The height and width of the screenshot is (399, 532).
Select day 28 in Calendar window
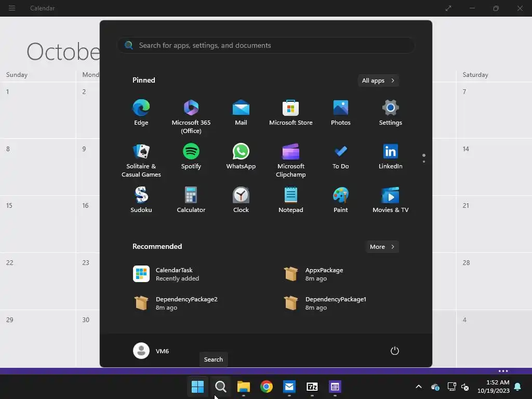click(494, 281)
